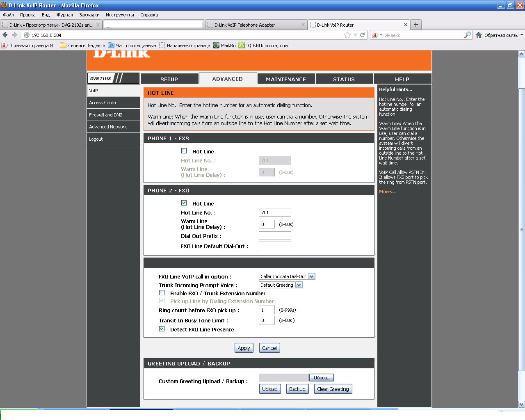Close the Просмотр темы DVG-2102s tab
The image size is (525, 420).
click(98, 25)
